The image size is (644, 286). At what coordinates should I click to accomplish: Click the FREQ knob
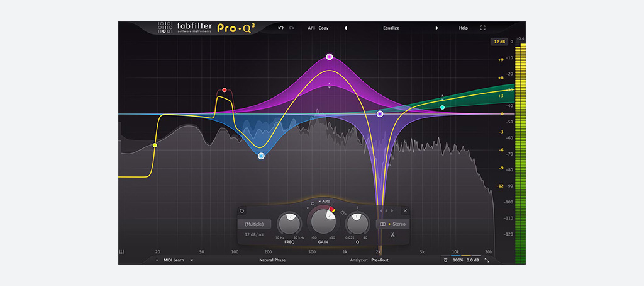[x=289, y=224]
